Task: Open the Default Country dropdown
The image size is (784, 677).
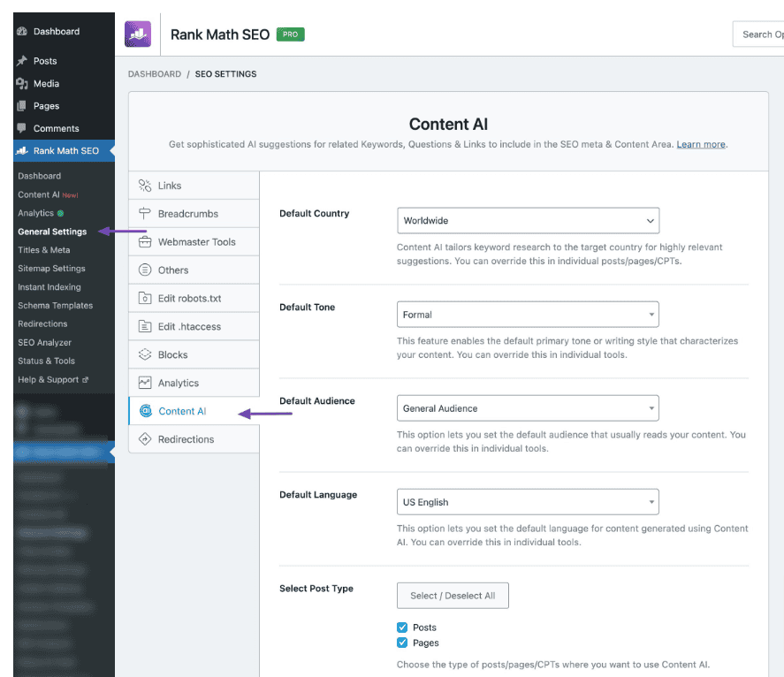Action: point(528,220)
